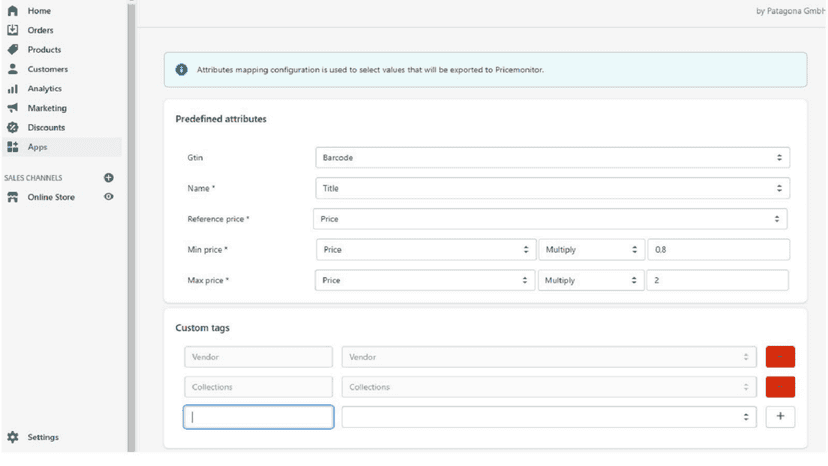Image resolution: width=828 pixels, height=466 pixels.
Task: Click the Online Store shop icon
Action: tap(13, 197)
